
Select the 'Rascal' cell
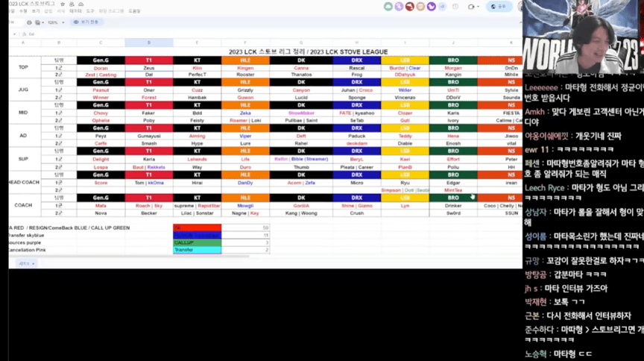(x=356, y=68)
